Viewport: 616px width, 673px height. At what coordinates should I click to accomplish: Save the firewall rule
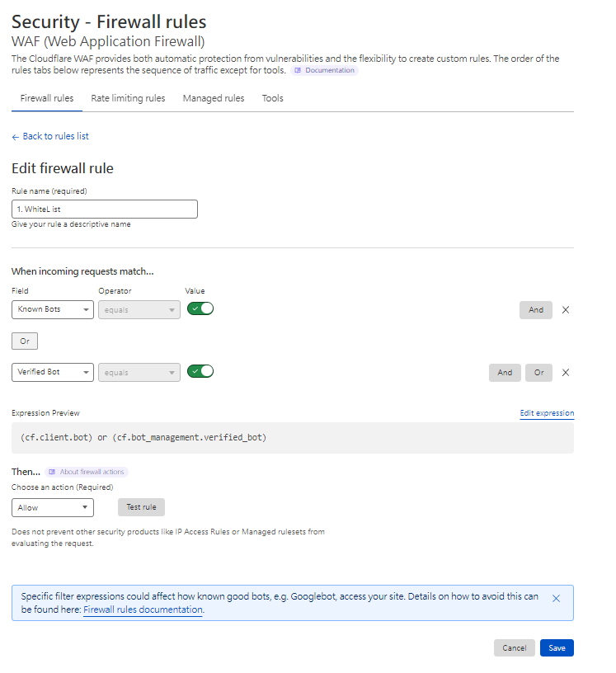pyautogui.click(x=557, y=648)
